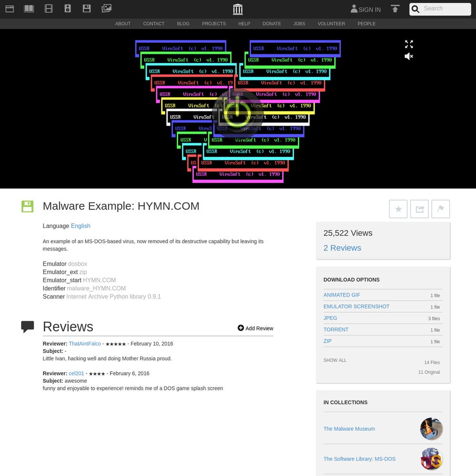Screen dimensions: 476x476
Task: Open The Malware Museum collection link
Action: pyautogui.click(x=349, y=429)
